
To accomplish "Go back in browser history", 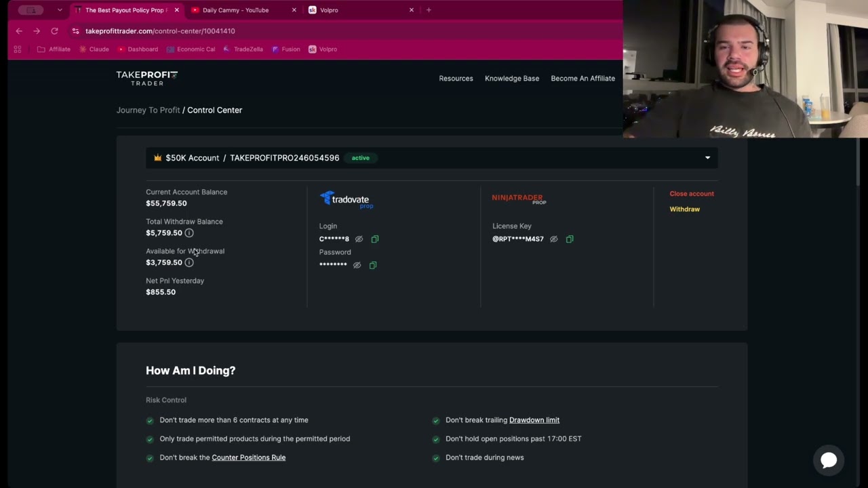I will (x=19, y=31).
